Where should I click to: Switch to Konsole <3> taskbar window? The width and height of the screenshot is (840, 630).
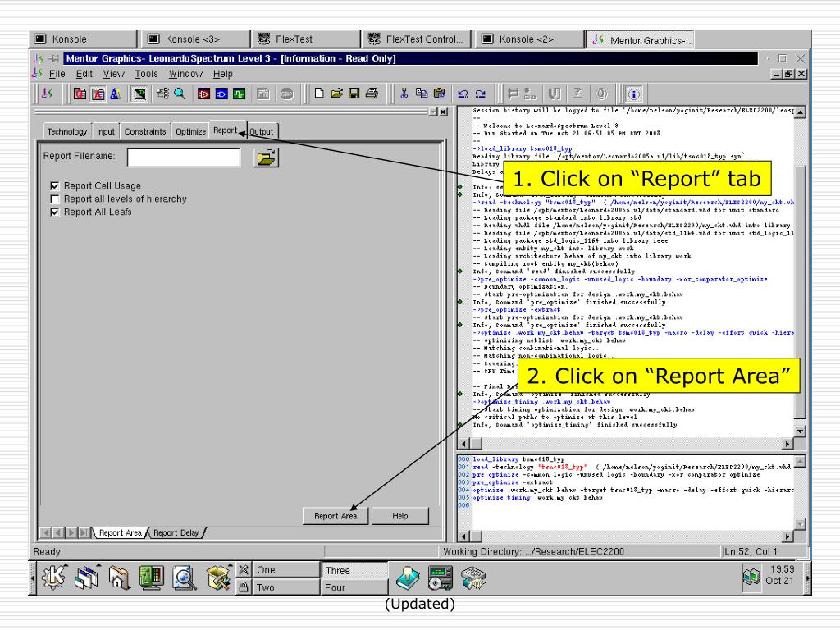197,39
